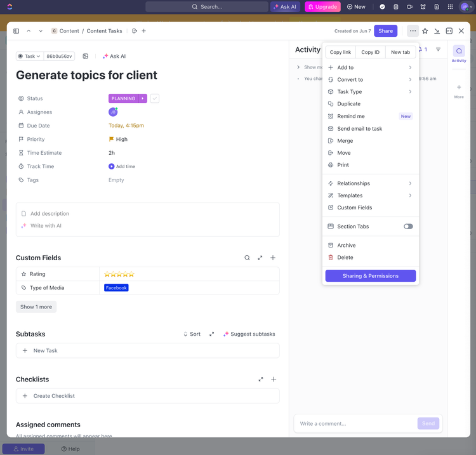Open the Task type dropdown
Image resolution: width=476 pixels, height=455 pixels.
pos(29,56)
